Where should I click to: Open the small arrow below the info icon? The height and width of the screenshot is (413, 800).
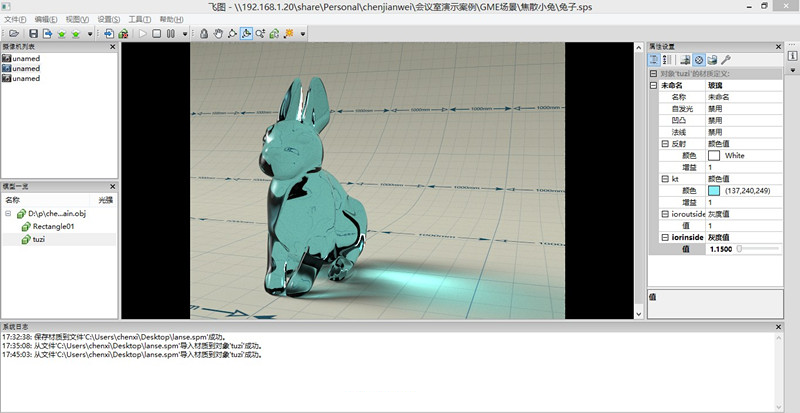coord(792,70)
